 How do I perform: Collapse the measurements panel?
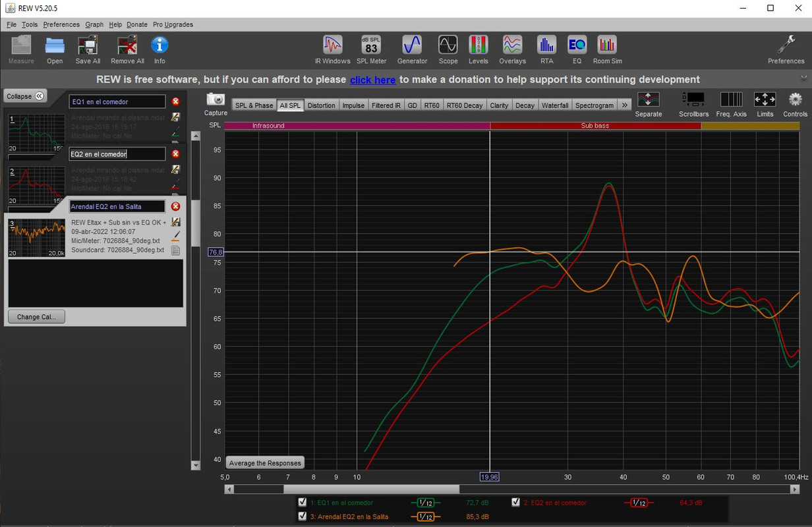pyautogui.click(x=25, y=96)
